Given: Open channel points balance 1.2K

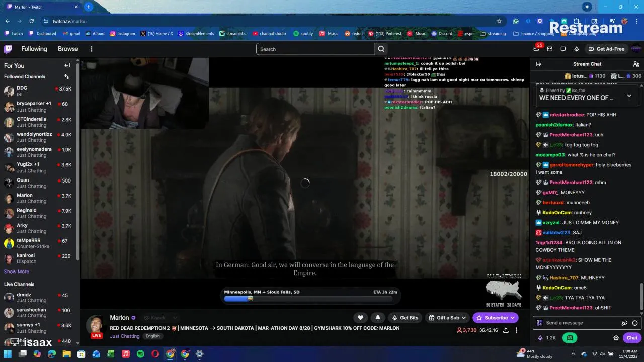Looking at the screenshot, I should click(x=547, y=338).
